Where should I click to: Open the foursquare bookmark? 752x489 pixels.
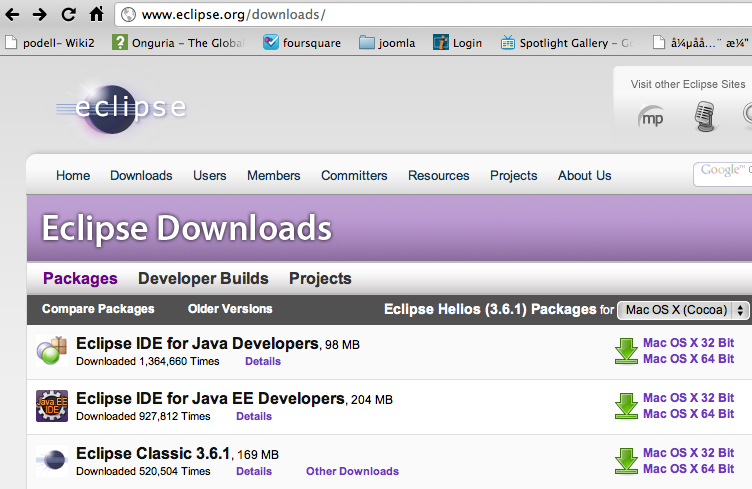pos(302,43)
